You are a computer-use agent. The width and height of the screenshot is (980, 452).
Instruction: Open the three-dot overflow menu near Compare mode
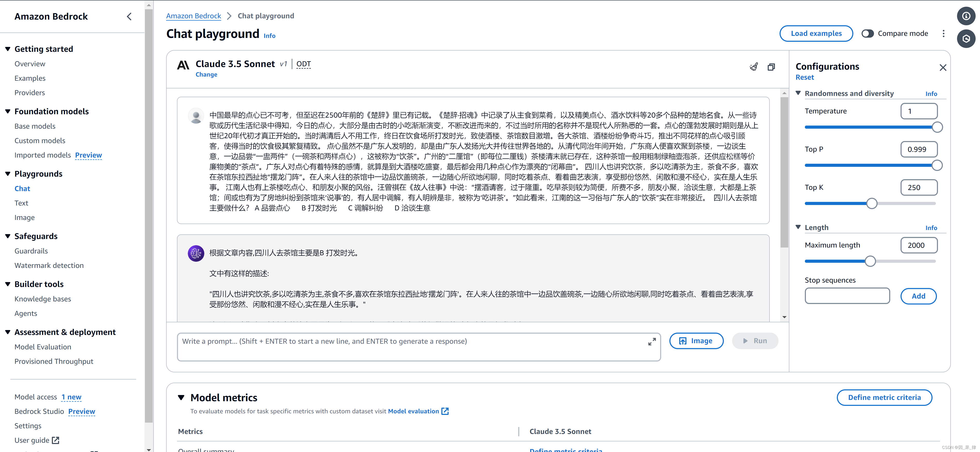pos(943,34)
